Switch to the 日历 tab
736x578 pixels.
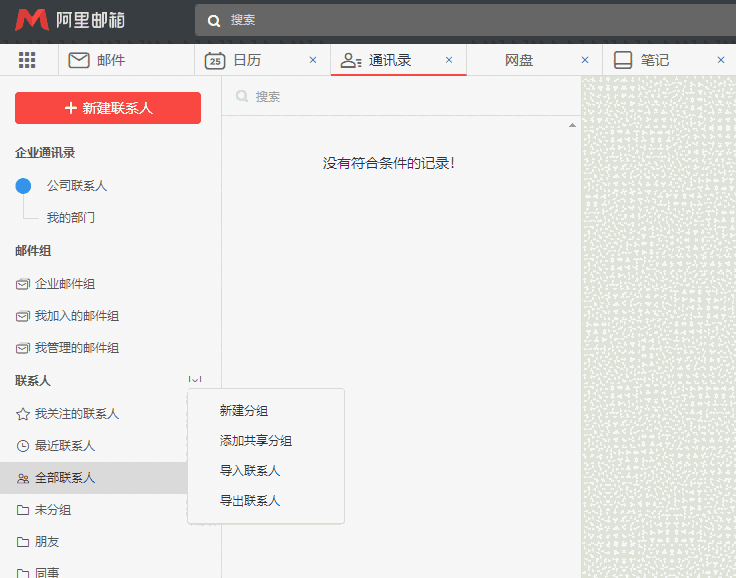pyautogui.click(x=246, y=60)
